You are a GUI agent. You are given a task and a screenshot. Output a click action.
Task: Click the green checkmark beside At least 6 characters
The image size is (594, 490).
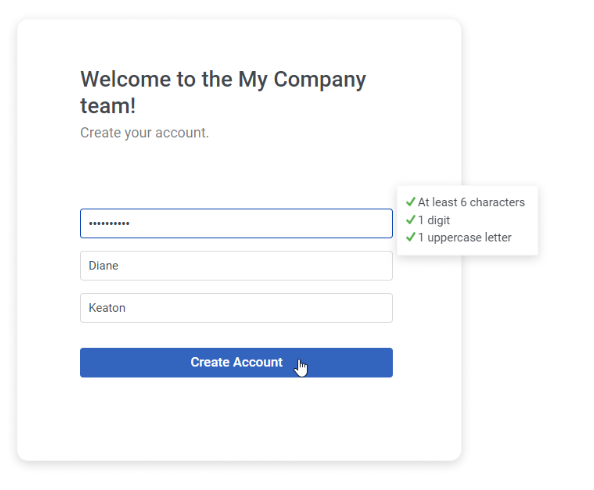click(x=411, y=202)
